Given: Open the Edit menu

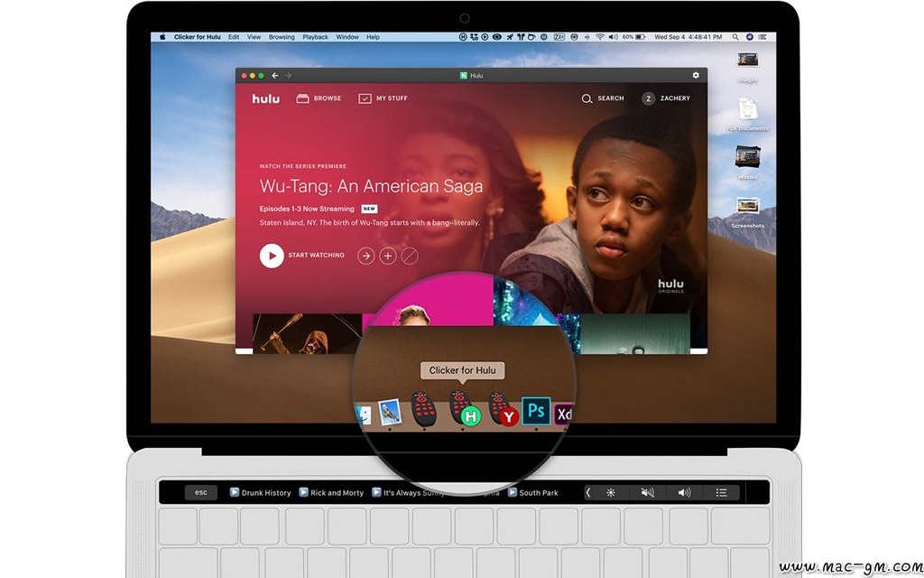Looking at the screenshot, I should click(234, 36).
